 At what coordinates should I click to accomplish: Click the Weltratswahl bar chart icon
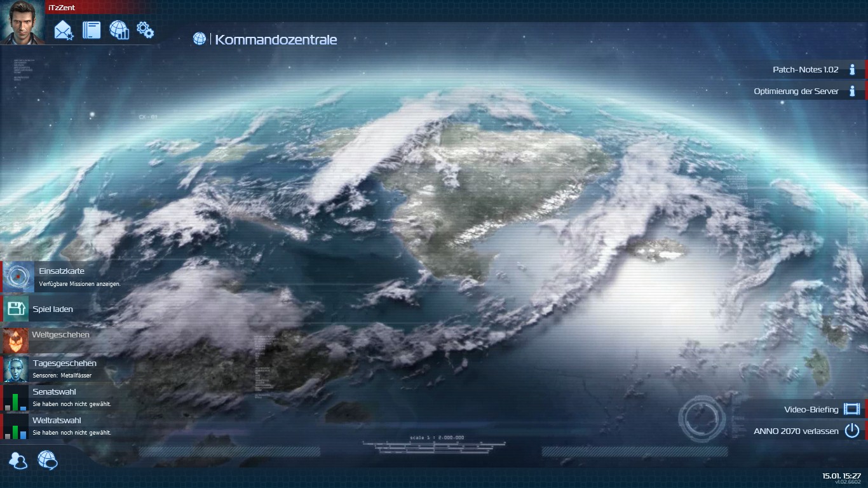16,426
